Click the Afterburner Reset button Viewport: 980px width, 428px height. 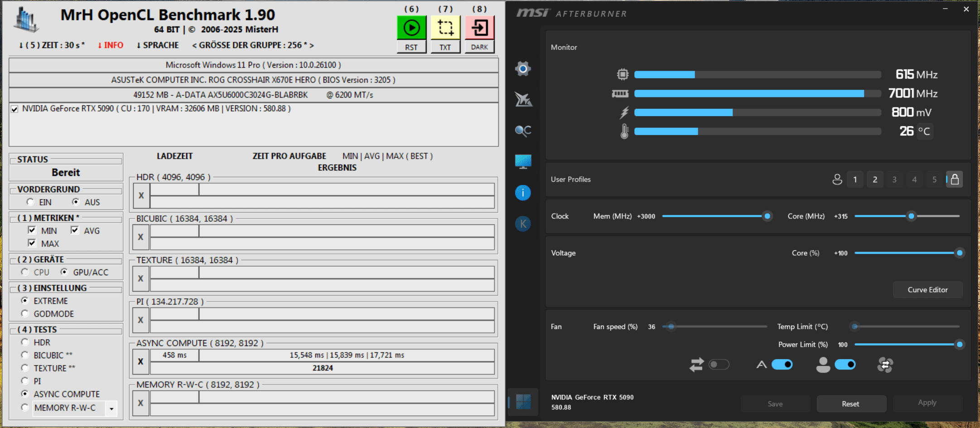point(851,404)
